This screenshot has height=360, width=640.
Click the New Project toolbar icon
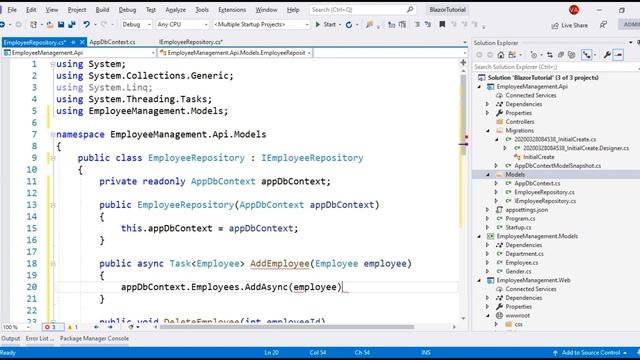click(x=33, y=24)
